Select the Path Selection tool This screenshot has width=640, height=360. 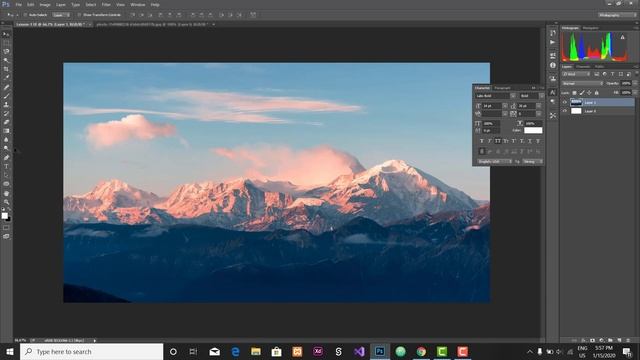click(6, 175)
